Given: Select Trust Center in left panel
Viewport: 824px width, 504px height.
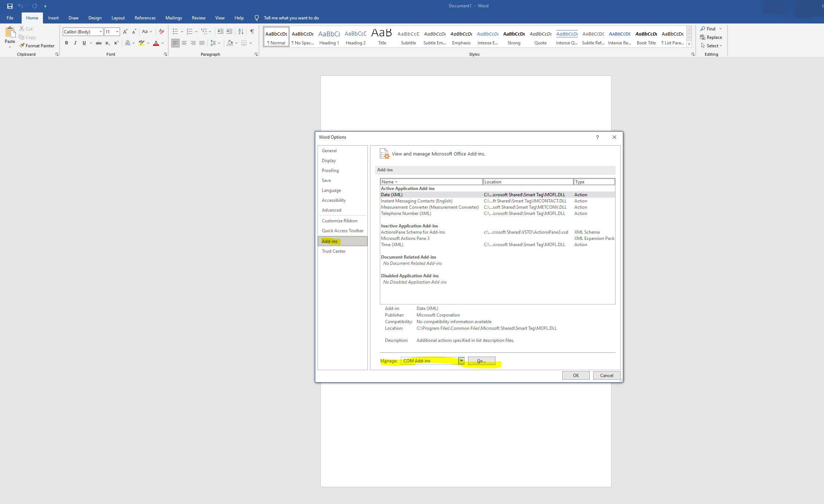Looking at the screenshot, I should (x=334, y=251).
